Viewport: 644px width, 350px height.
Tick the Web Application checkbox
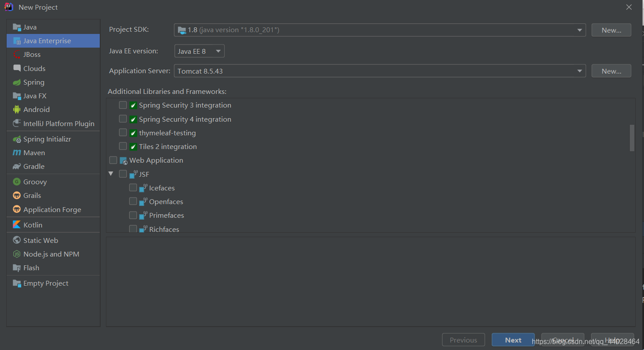[x=113, y=160]
